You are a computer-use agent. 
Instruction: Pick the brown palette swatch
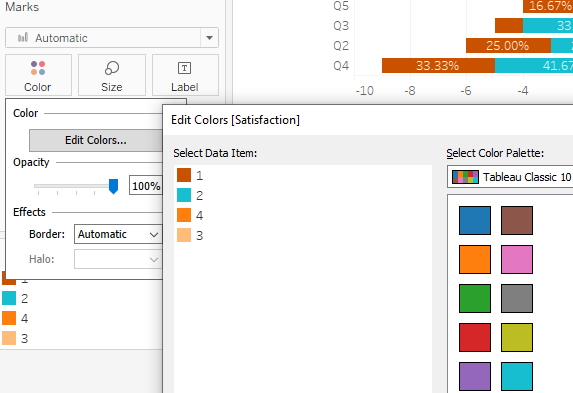coord(517,220)
